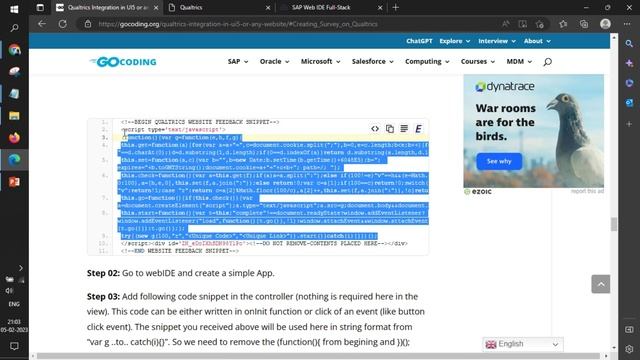
Task: Show hidden taskbar icons chevron
Action: pos(20,268)
